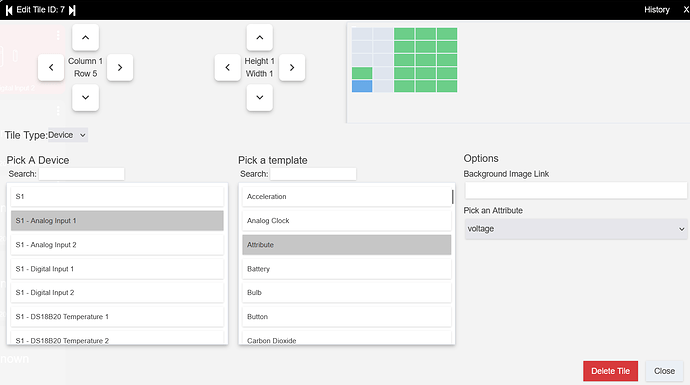This screenshot has height=385, width=690.
Task: Select device S1 - Analog Input 2
Action: 117,245
